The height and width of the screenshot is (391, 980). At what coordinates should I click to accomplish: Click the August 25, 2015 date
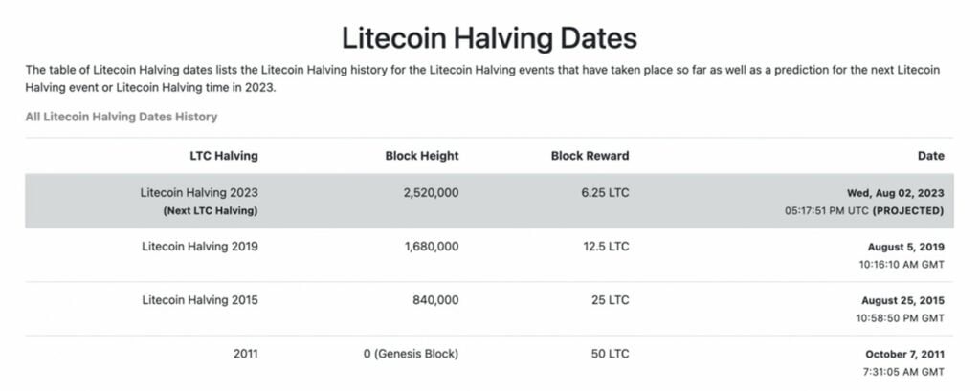click(903, 301)
